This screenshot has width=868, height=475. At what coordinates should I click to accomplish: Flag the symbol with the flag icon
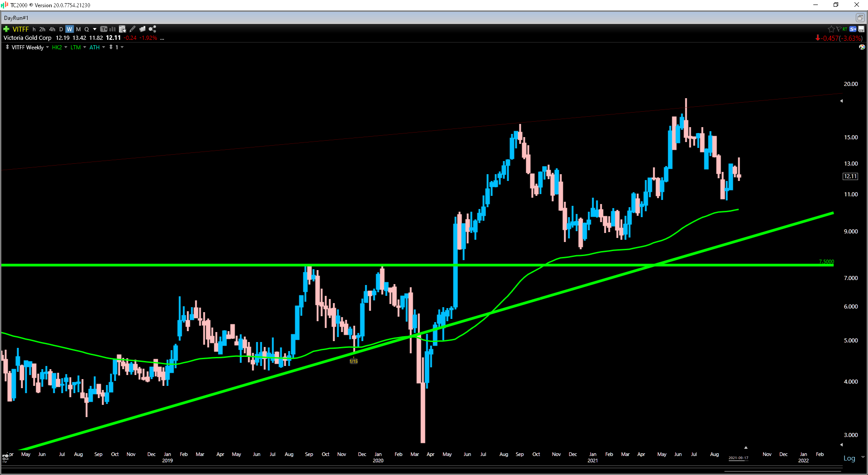coord(838,29)
